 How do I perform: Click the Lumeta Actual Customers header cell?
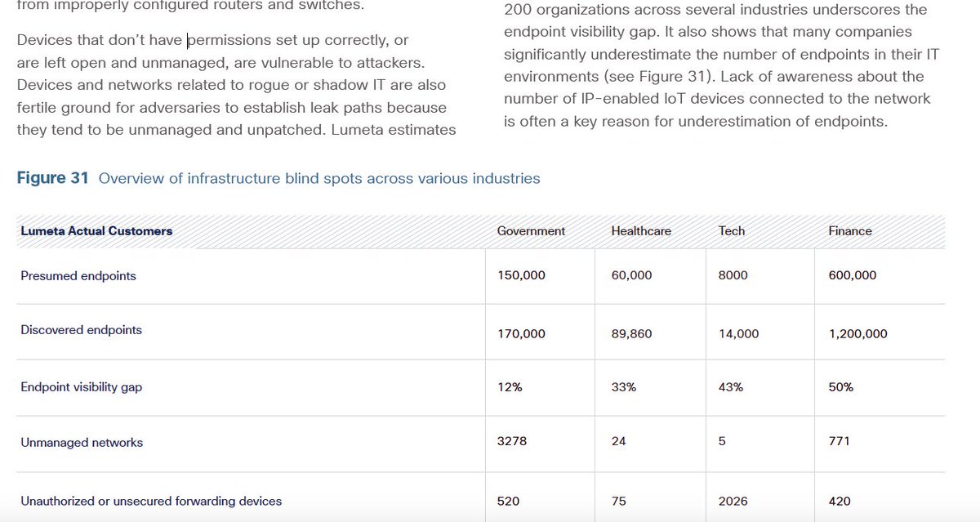coord(95,231)
